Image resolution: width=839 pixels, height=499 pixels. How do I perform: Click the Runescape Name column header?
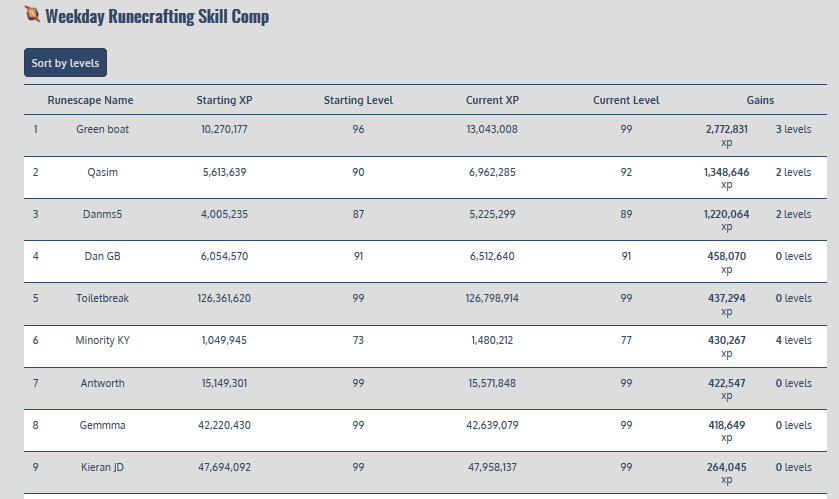click(90, 100)
